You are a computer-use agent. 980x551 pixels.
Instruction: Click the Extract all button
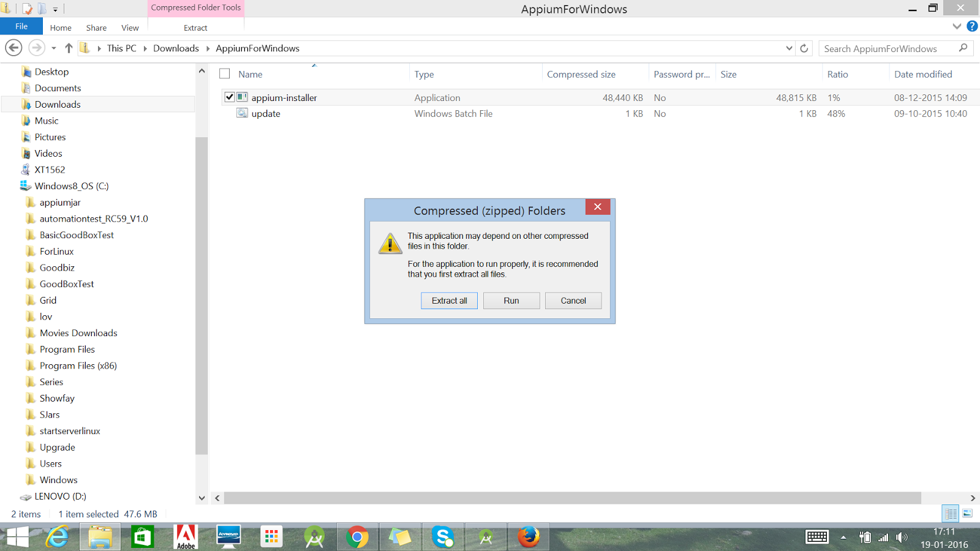tap(449, 301)
